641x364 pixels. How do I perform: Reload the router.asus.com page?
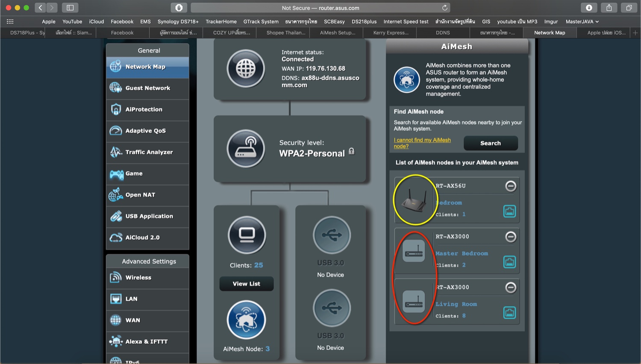[444, 8]
